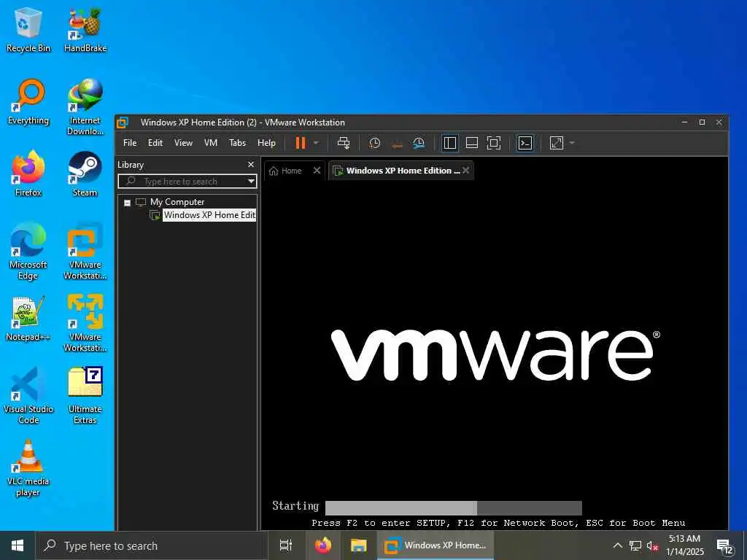Toggle the console view icon
Viewport: 747px width, 560px height.
click(525, 143)
